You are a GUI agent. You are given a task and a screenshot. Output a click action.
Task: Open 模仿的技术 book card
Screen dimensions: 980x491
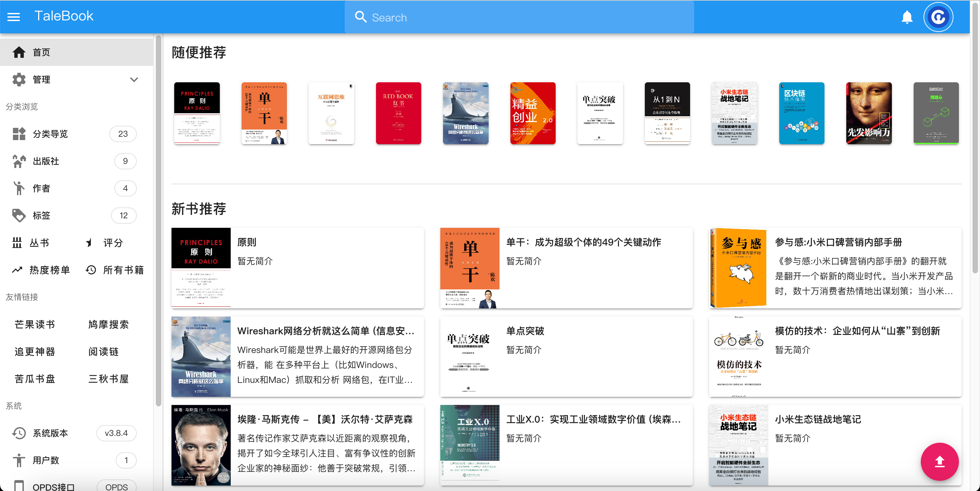point(835,356)
